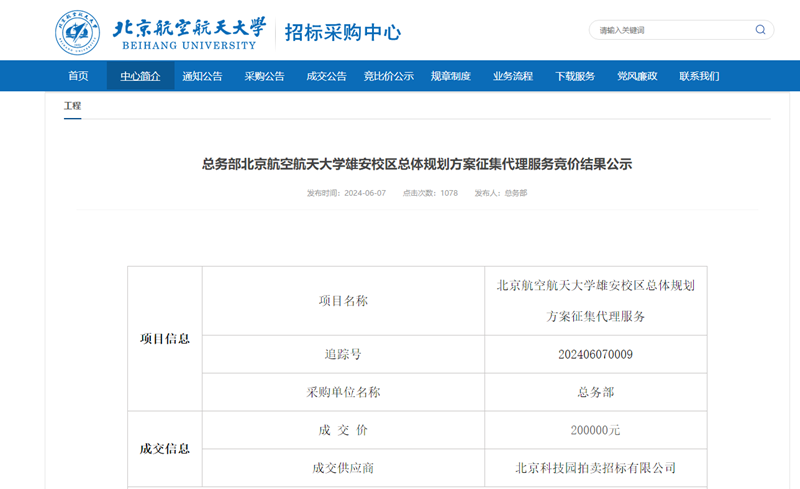800x489 pixels.
Task: Go to 首页 in navigation bar
Action: click(78, 76)
